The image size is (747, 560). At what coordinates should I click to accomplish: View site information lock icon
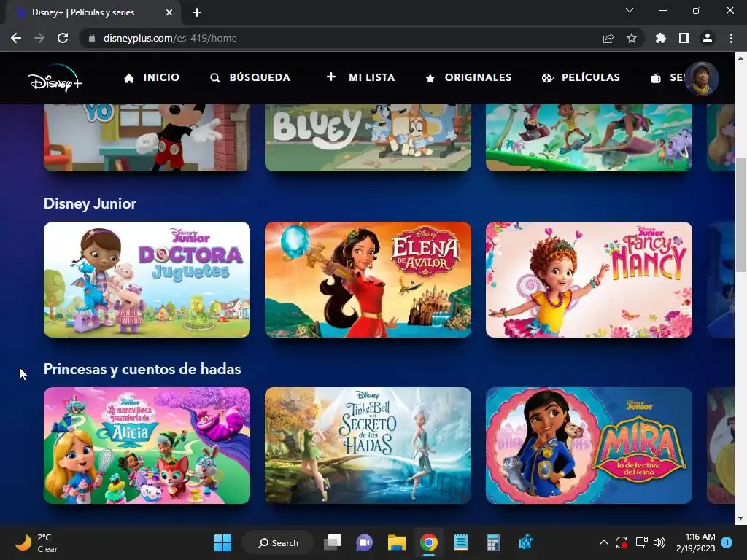tap(92, 38)
